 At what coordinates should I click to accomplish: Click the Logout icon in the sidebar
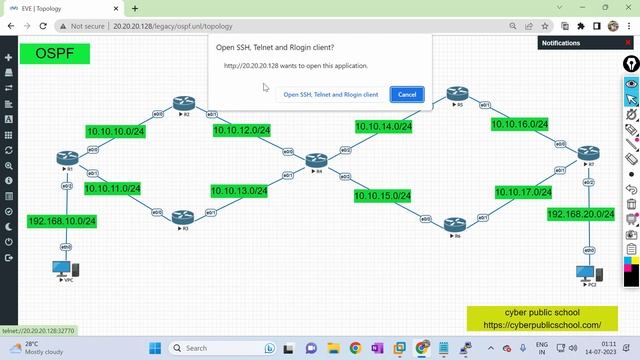[x=9, y=258]
